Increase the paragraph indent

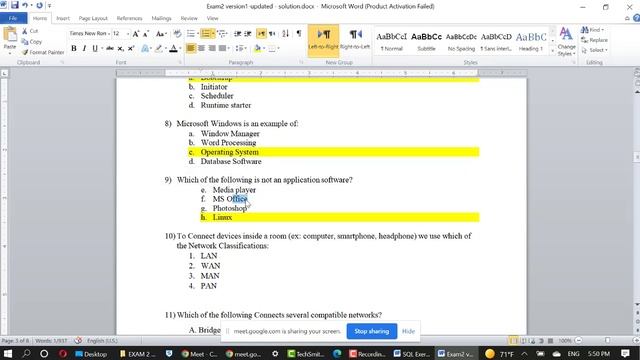pos(247,34)
